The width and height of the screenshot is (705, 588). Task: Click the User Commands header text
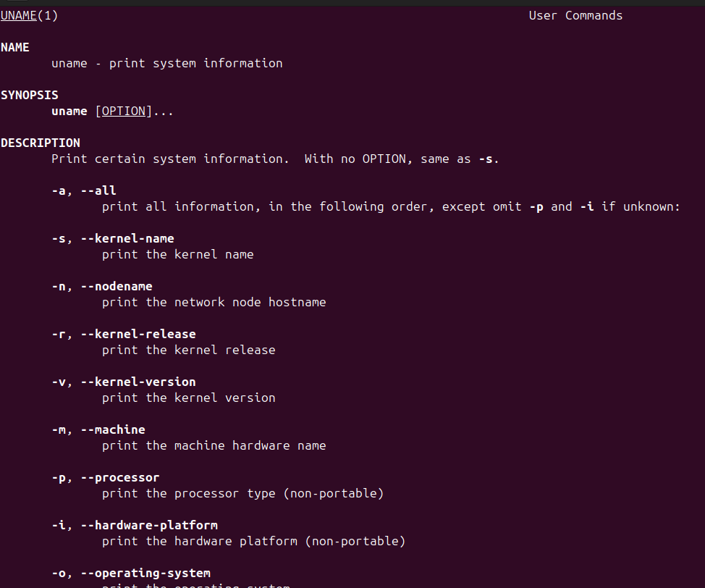(x=575, y=15)
